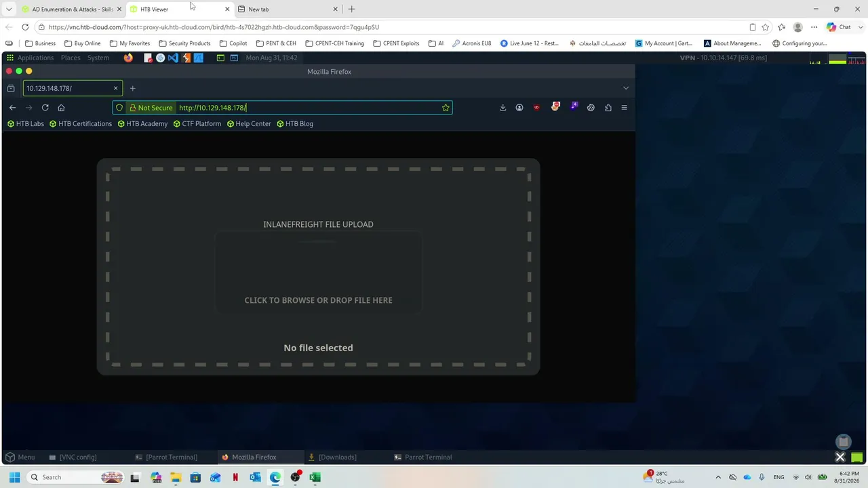Expand the Copilot Chat dropdown arrow

click(859, 27)
